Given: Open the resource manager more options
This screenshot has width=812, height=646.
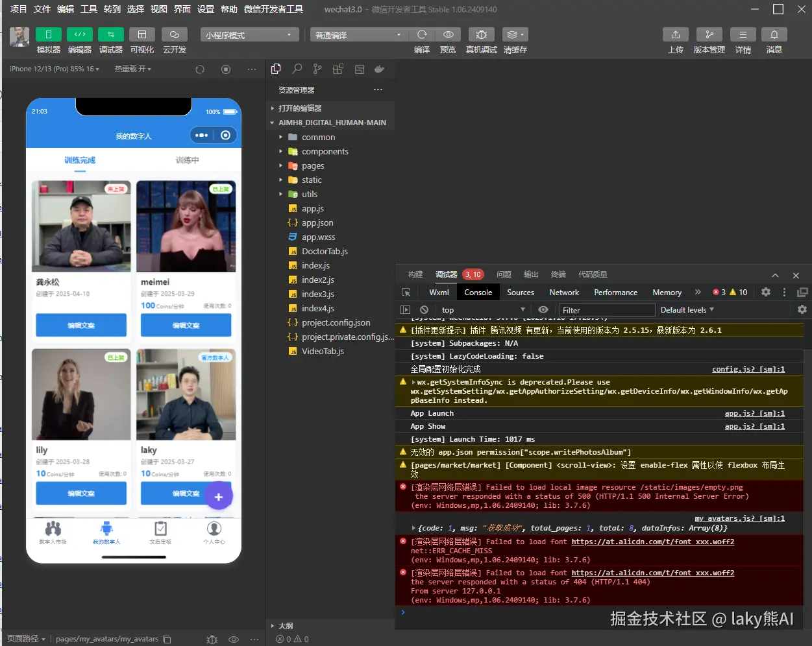Looking at the screenshot, I should tap(378, 90).
